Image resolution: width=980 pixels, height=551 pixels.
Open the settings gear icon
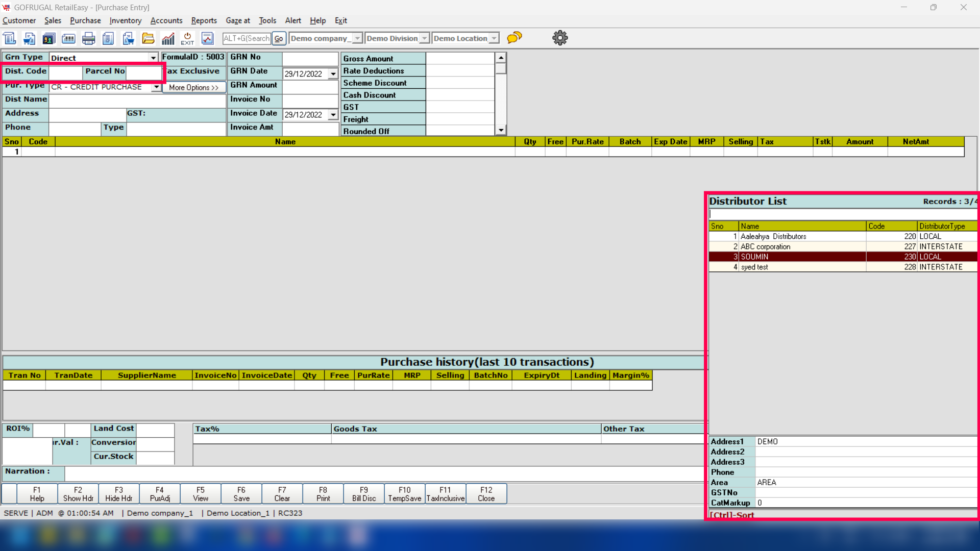(x=560, y=38)
